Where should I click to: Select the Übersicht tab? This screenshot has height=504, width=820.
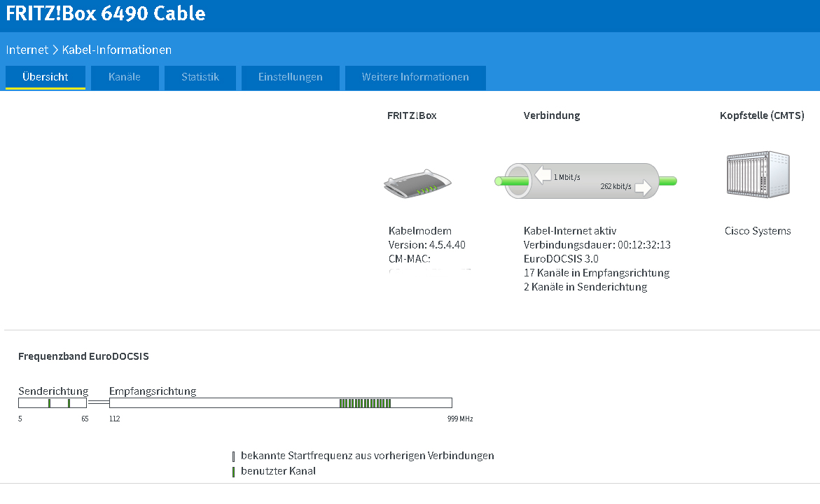click(46, 77)
